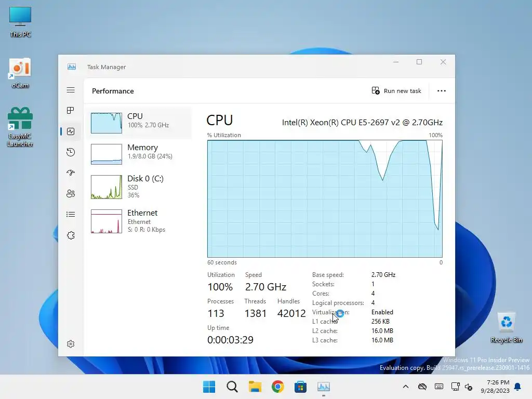
Task: Click the Base speed label
Action: 328,275
